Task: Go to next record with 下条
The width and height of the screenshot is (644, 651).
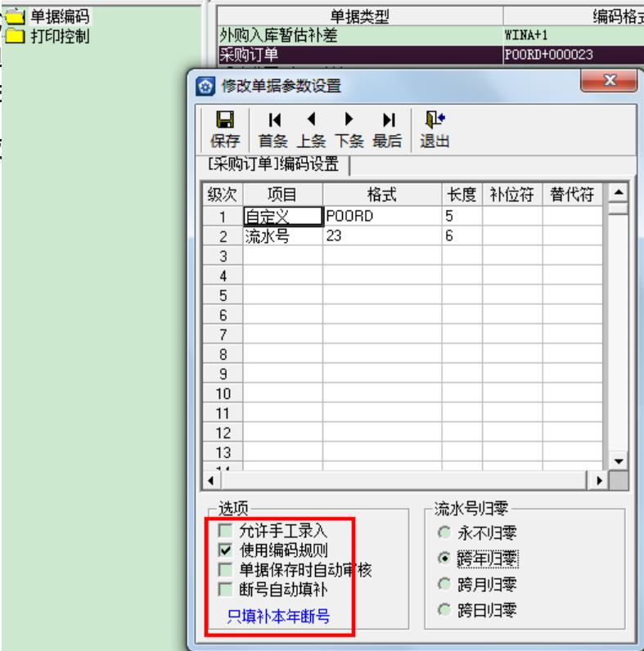Action: [x=349, y=129]
